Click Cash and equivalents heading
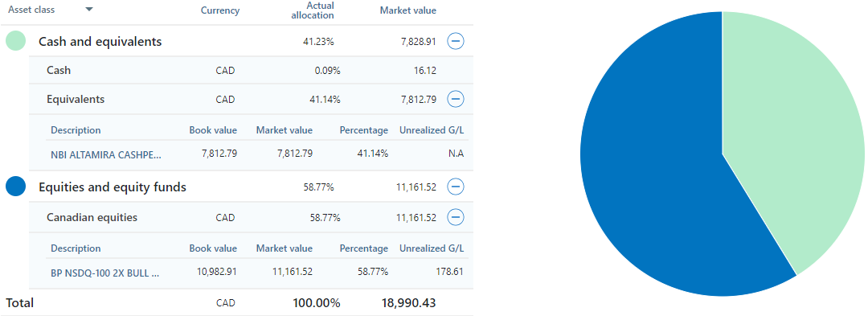The image size is (868, 316). (x=100, y=42)
